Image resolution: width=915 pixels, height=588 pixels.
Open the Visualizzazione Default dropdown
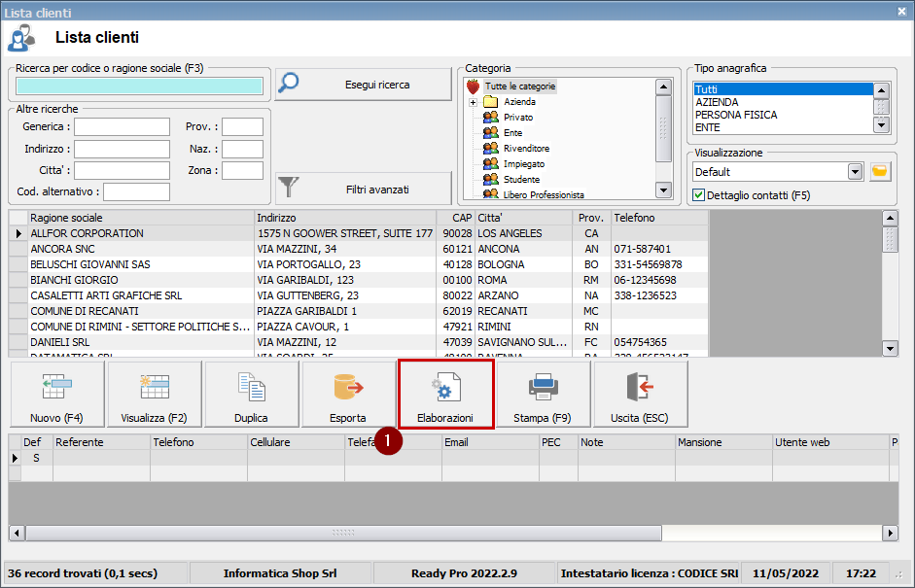coord(855,172)
